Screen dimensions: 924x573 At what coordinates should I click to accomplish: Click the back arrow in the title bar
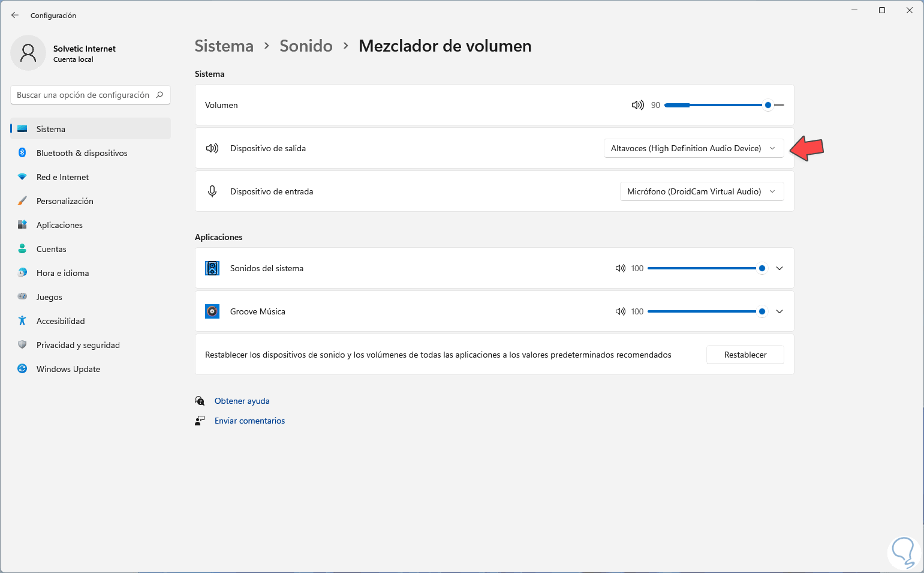[15, 15]
